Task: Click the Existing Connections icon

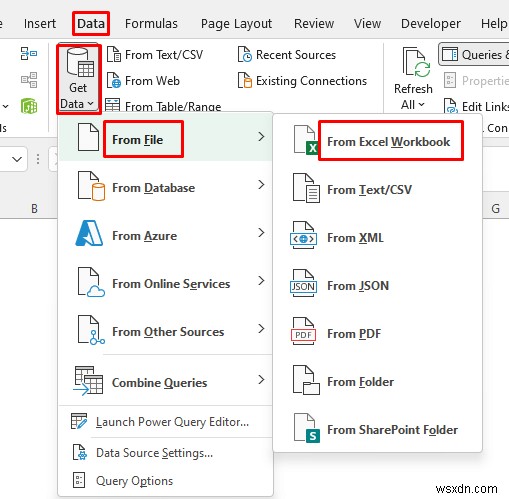Action: [x=245, y=80]
